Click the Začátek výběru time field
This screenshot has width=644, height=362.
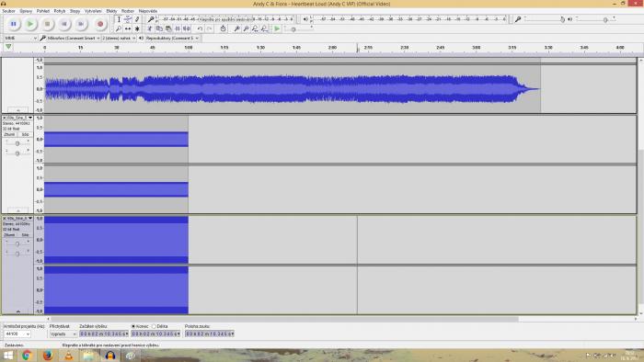click(x=104, y=334)
